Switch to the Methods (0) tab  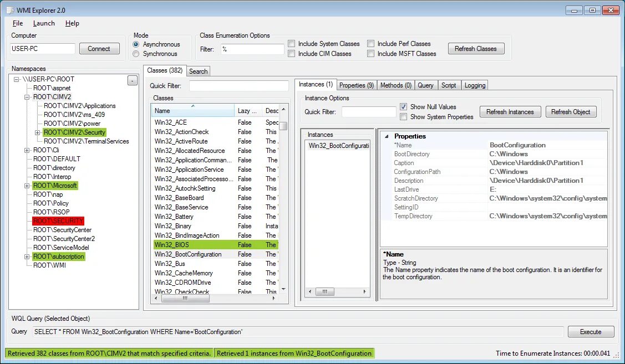click(395, 85)
